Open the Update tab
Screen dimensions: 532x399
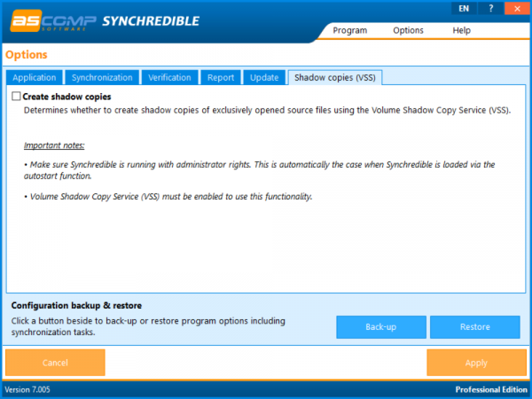264,77
